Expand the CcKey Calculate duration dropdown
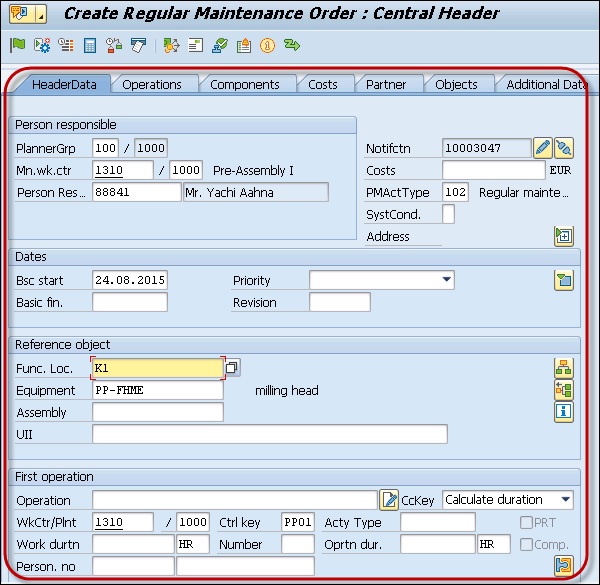600x585 pixels. tap(566, 499)
